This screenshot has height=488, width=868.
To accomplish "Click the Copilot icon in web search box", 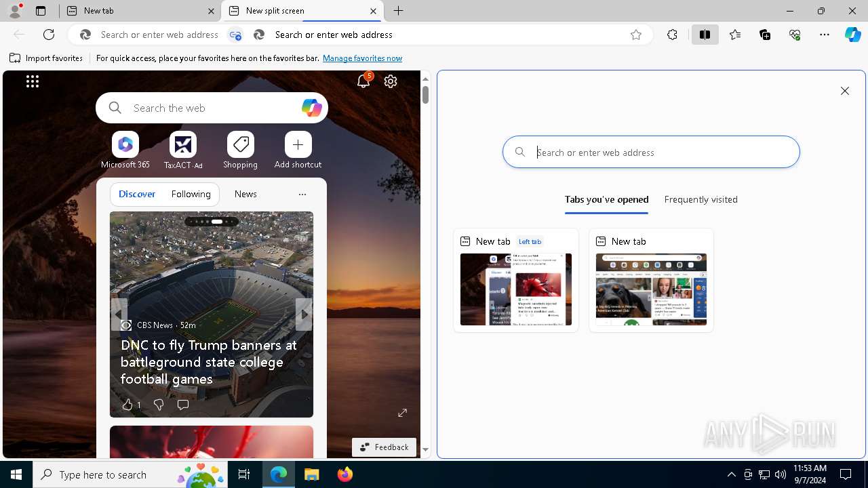I will coord(311,108).
